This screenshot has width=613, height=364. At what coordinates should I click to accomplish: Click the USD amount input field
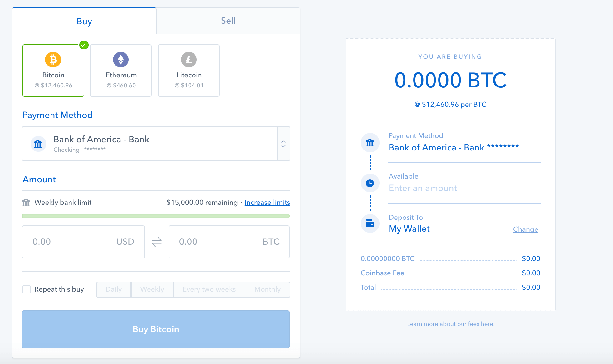tap(85, 241)
